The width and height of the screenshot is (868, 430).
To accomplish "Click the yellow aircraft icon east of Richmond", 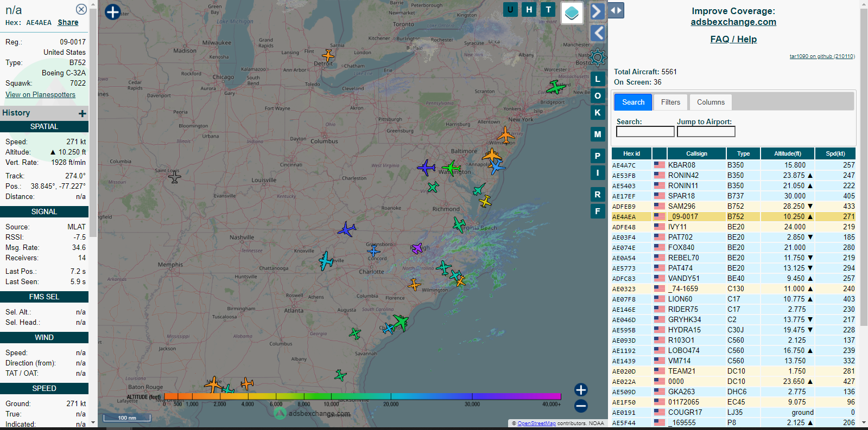I will 485,202.
